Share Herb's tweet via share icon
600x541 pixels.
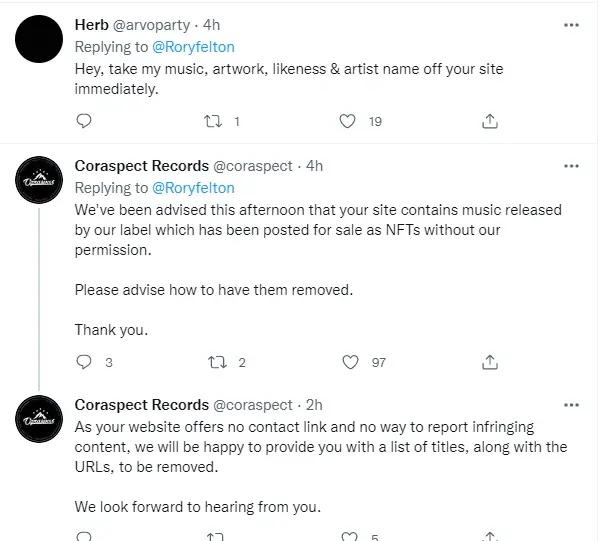point(490,121)
